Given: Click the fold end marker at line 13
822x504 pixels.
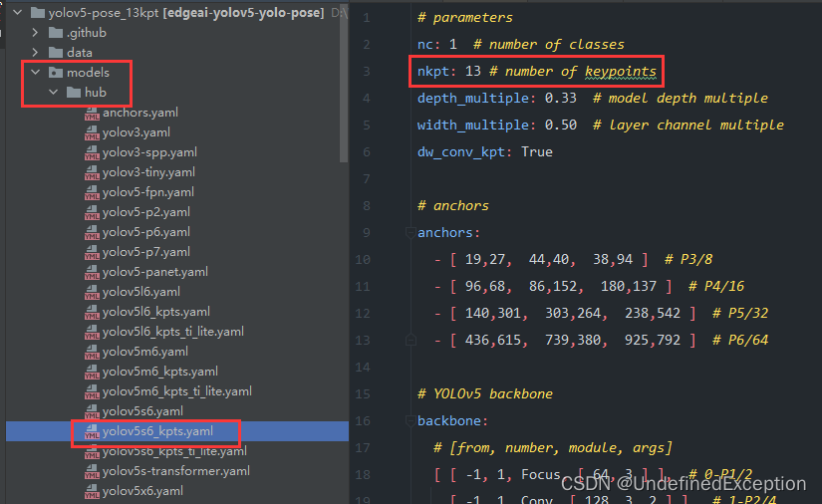Looking at the screenshot, I should click(411, 340).
